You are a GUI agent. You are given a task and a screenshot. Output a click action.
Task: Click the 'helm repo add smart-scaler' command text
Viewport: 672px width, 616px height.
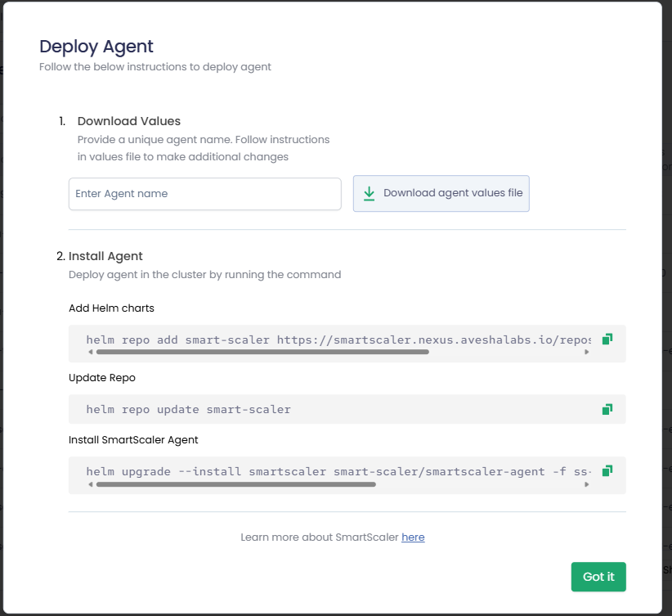coord(338,339)
